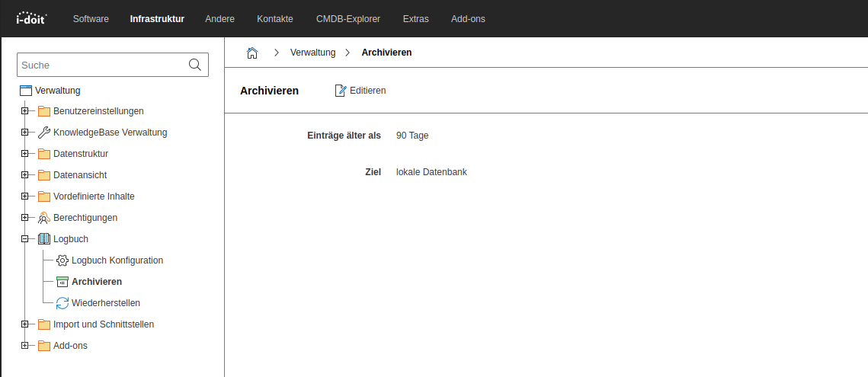
Task: Click the search magnifier icon
Action: coord(195,65)
